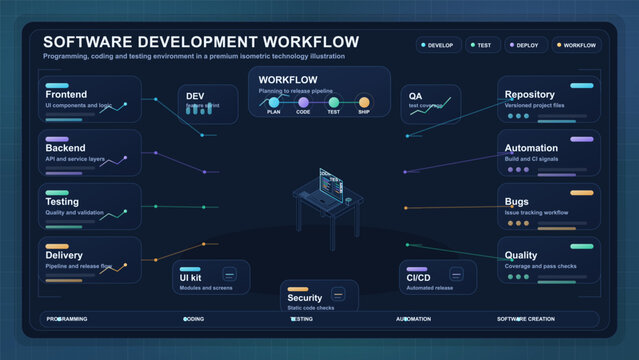Image resolution: width=639 pixels, height=360 pixels.
Task: Click the line chart in the QA card
Action: pyautogui.click(x=430, y=106)
